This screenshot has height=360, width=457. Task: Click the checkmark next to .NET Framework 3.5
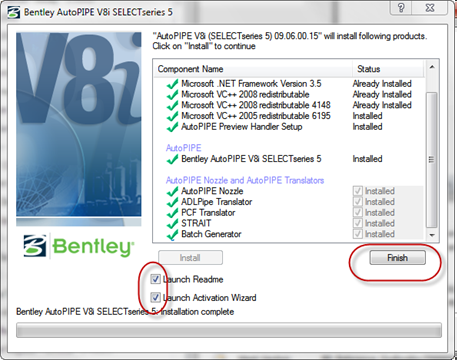click(172, 84)
